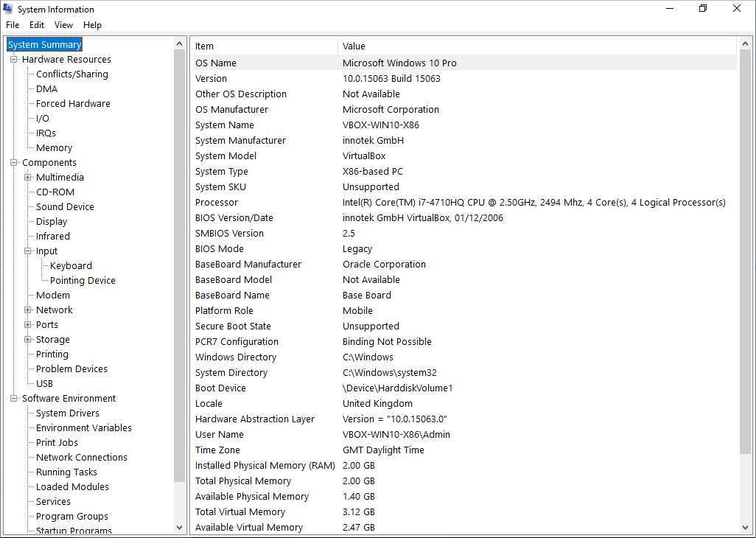The height and width of the screenshot is (538, 756).
Task: Select Conflicts/Sharing tree item
Action: point(71,74)
